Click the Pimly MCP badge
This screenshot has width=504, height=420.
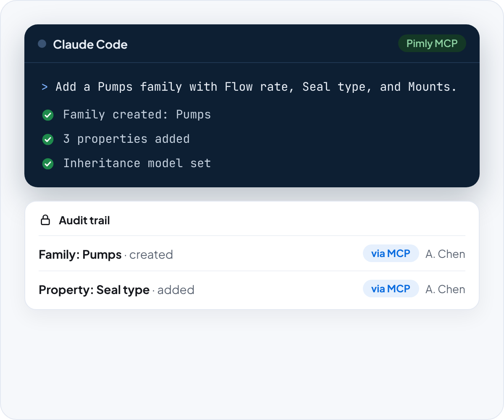pos(432,43)
